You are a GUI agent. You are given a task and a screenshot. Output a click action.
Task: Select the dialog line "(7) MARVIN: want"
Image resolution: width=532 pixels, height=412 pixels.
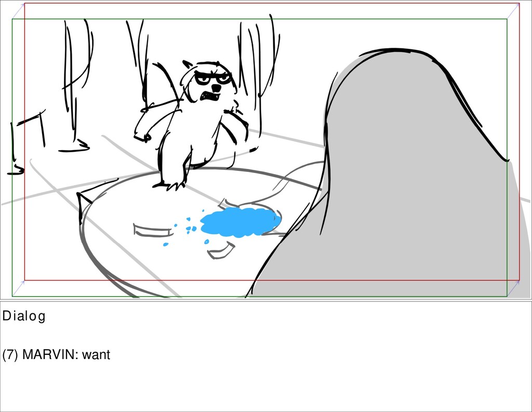click(56, 355)
